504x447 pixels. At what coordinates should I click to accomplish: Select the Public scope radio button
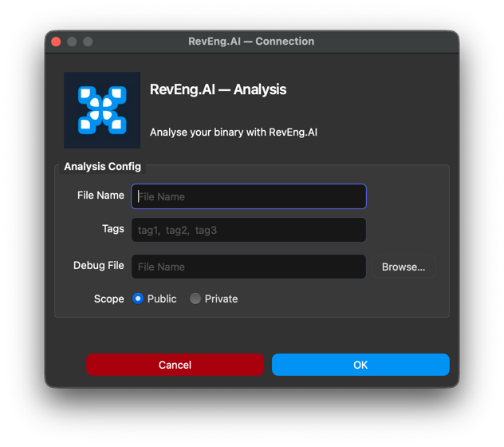coord(138,299)
